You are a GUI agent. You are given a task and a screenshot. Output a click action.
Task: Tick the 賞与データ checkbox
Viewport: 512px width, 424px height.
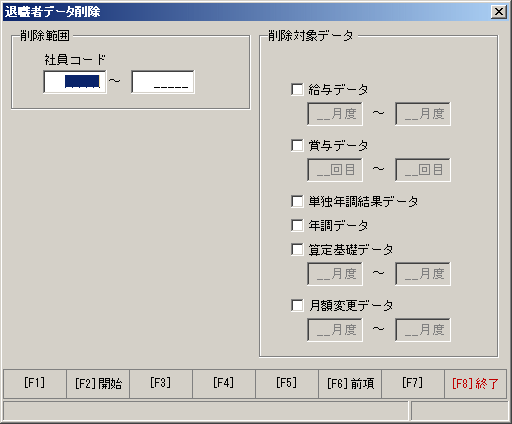(x=297, y=145)
